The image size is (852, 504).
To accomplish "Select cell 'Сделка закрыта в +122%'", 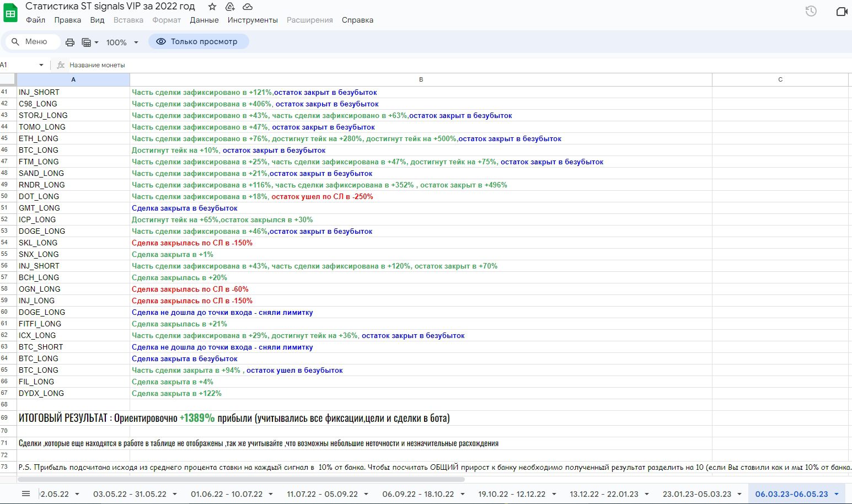I will 421,393.
